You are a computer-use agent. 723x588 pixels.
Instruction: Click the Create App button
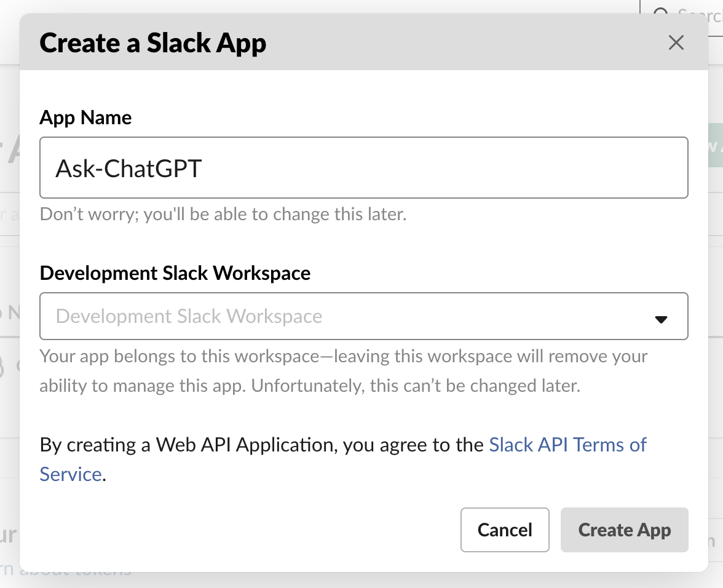(x=624, y=530)
